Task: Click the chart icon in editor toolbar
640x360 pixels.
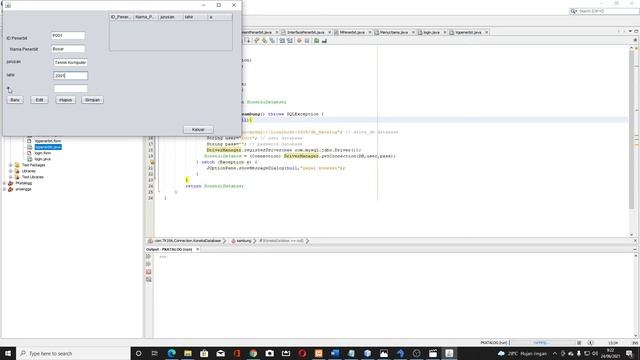Action: 324,41
